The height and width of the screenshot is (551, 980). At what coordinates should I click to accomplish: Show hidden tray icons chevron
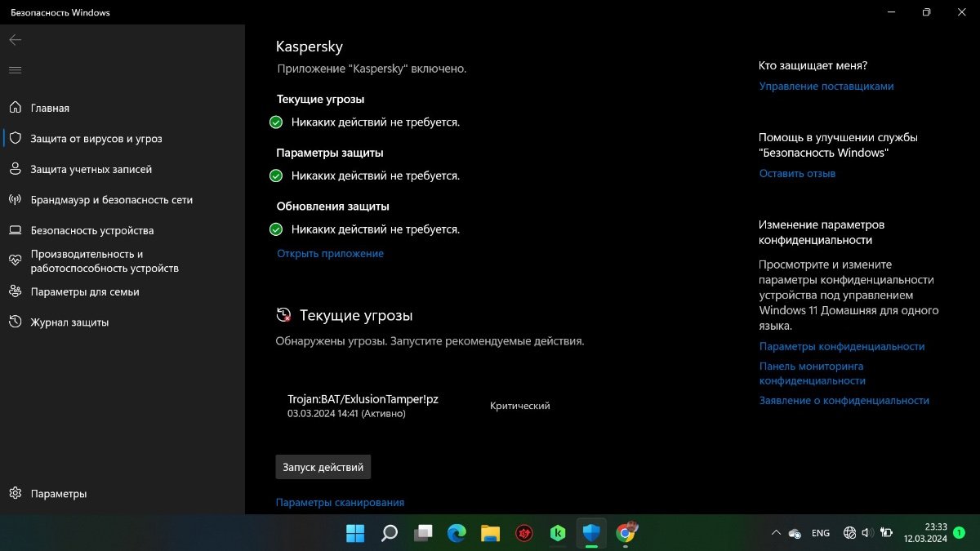pyautogui.click(x=776, y=533)
